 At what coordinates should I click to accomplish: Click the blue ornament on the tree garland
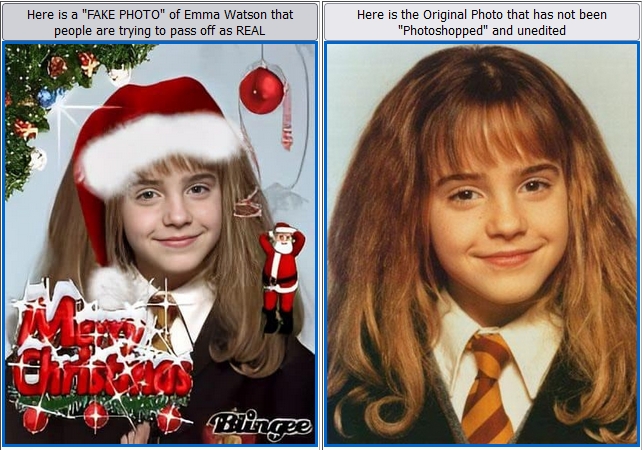tap(46, 98)
